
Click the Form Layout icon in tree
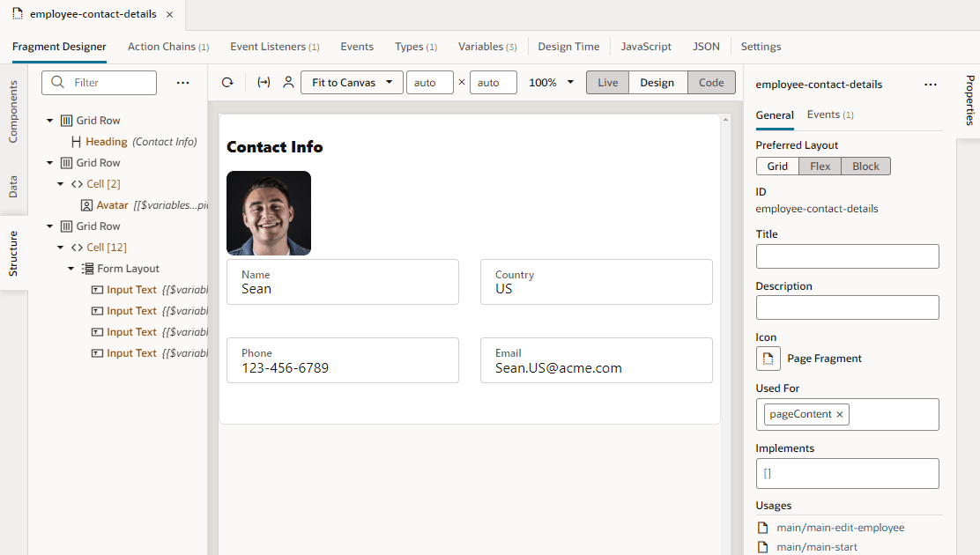(87, 269)
